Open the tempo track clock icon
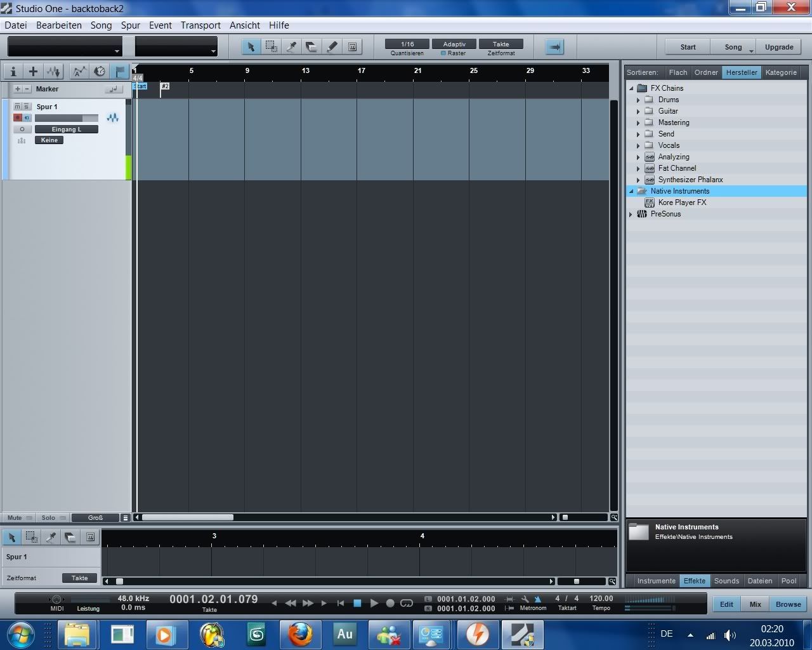The height and width of the screenshot is (650, 812). click(100, 72)
